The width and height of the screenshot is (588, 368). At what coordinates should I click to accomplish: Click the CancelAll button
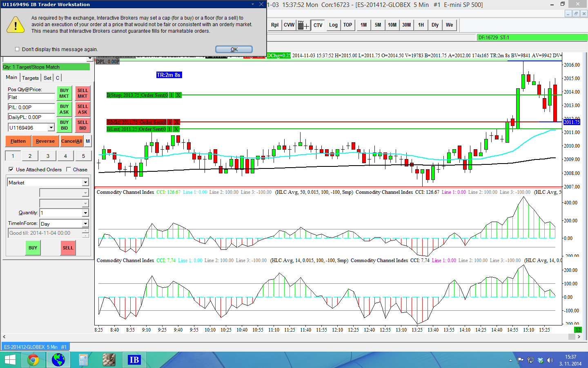(71, 141)
